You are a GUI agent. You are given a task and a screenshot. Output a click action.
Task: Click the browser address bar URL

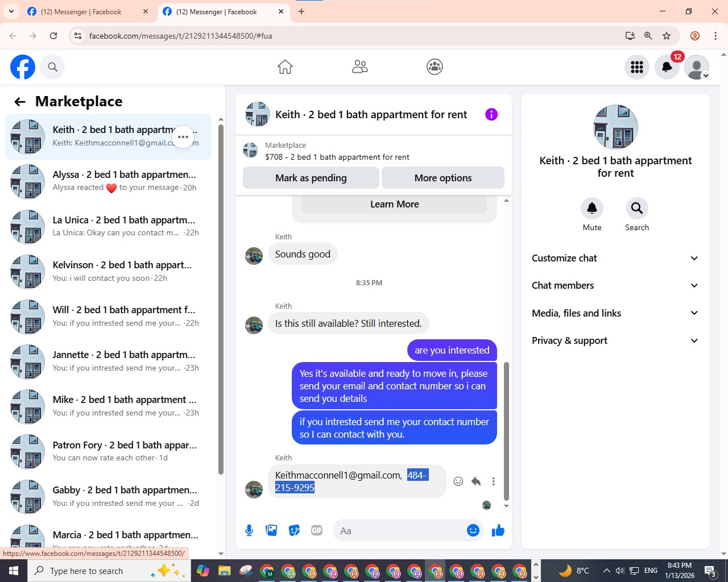[180, 36]
